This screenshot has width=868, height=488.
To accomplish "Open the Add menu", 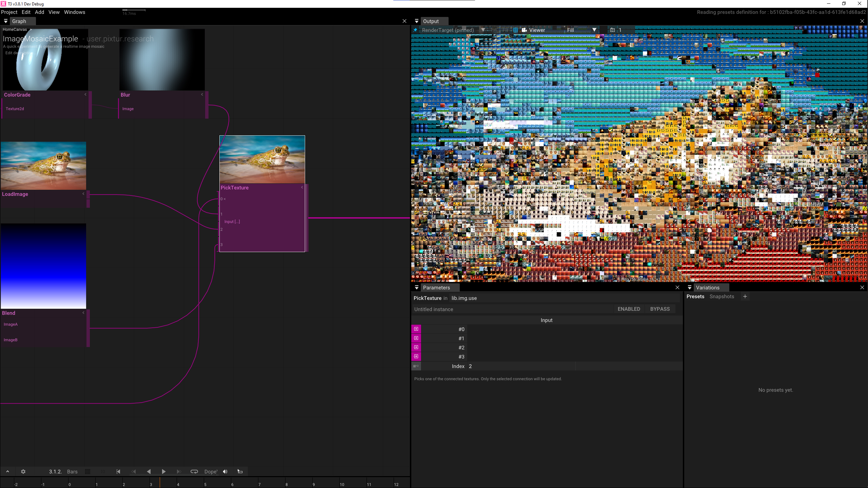I will (39, 12).
